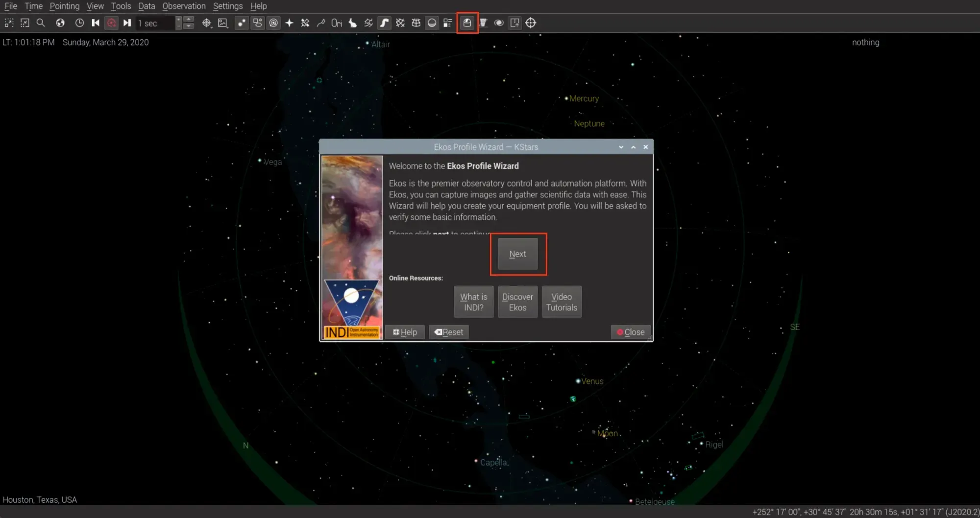Screen dimensions: 980x518
Task: Toggle supernovae with four-point star icon
Action: pos(290,23)
